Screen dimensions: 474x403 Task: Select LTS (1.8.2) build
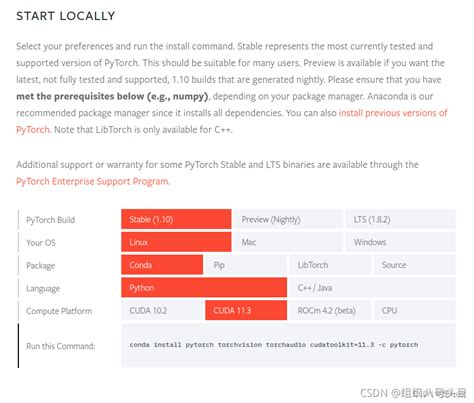click(x=400, y=219)
